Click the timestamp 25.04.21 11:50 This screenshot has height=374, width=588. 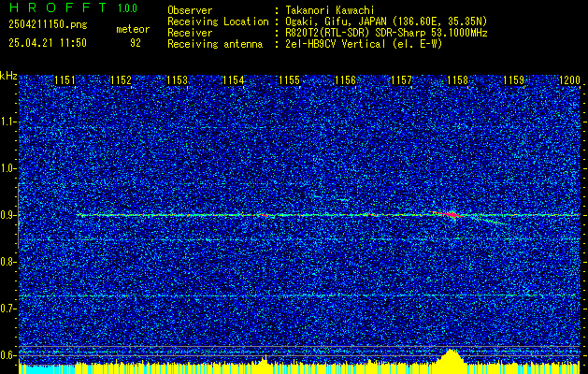(48, 43)
